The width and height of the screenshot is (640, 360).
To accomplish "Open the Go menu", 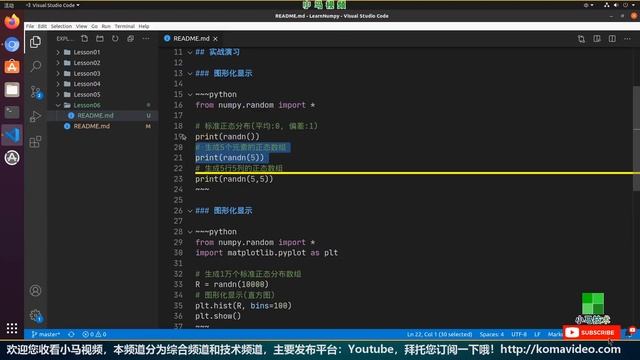I will coord(94,26).
